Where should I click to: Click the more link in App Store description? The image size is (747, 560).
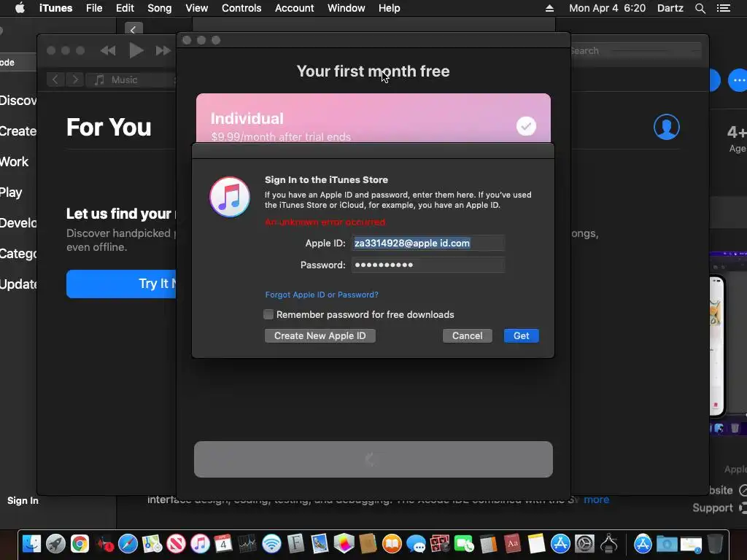[597, 499]
